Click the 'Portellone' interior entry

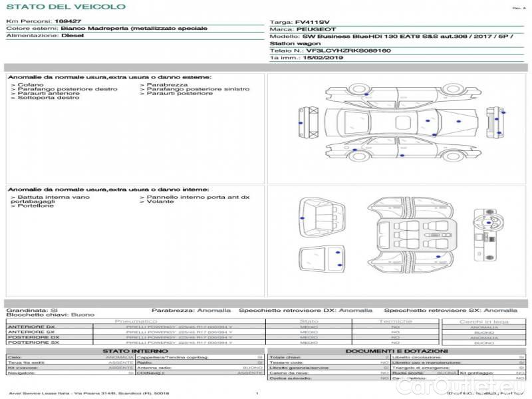coord(32,205)
